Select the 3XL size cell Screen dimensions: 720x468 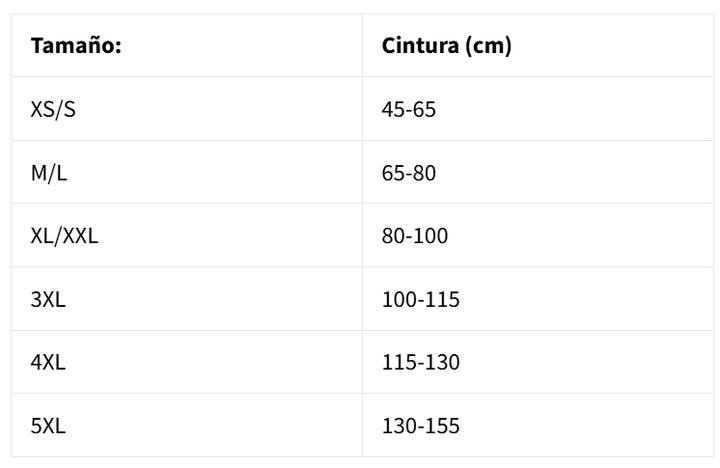48,299
